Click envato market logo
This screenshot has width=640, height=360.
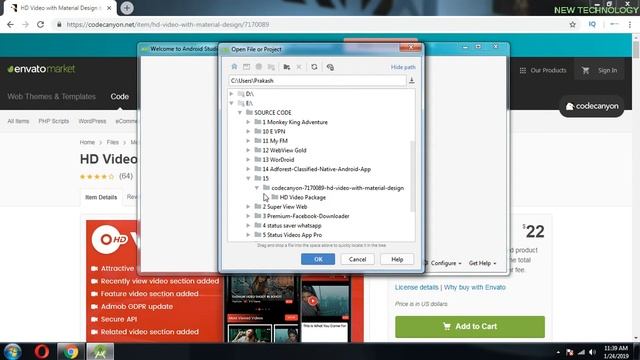coord(41,69)
